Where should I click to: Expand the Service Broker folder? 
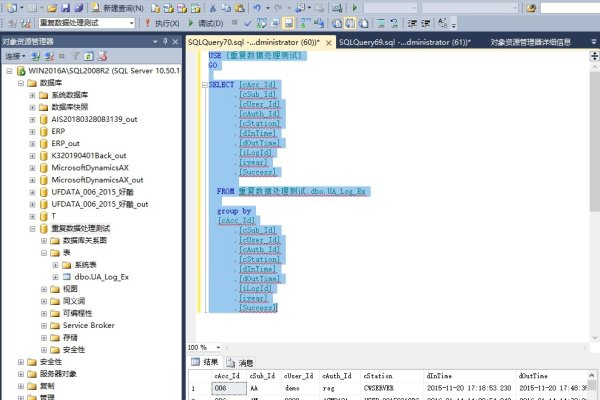pos(45,325)
